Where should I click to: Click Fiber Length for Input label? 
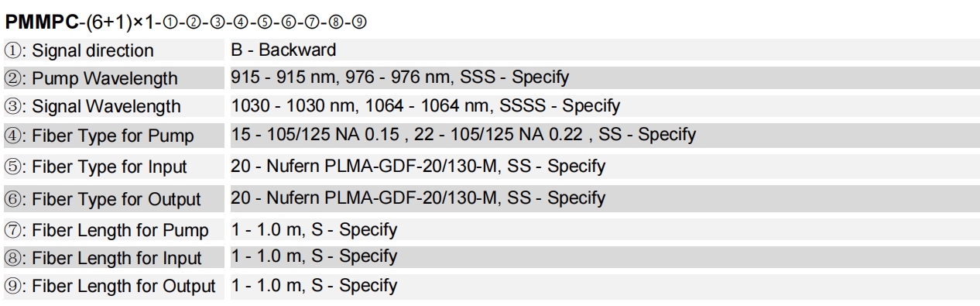pyautogui.click(x=104, y=258)
